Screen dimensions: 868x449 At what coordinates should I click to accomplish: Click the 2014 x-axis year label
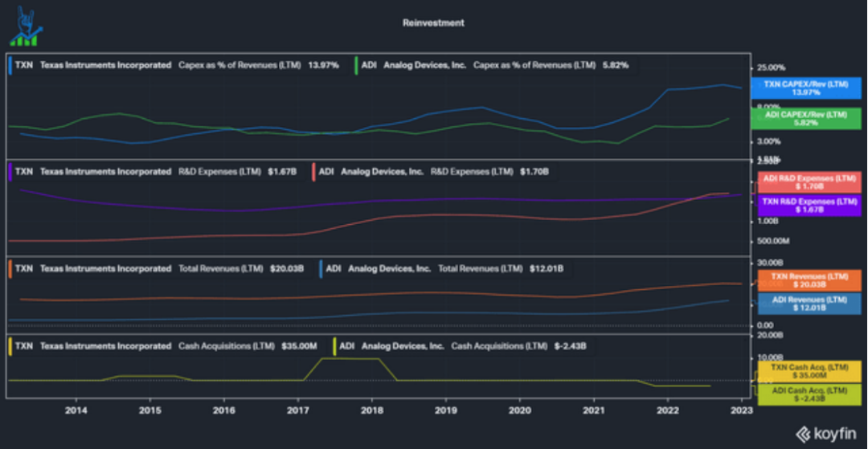[x=76, y=410]
